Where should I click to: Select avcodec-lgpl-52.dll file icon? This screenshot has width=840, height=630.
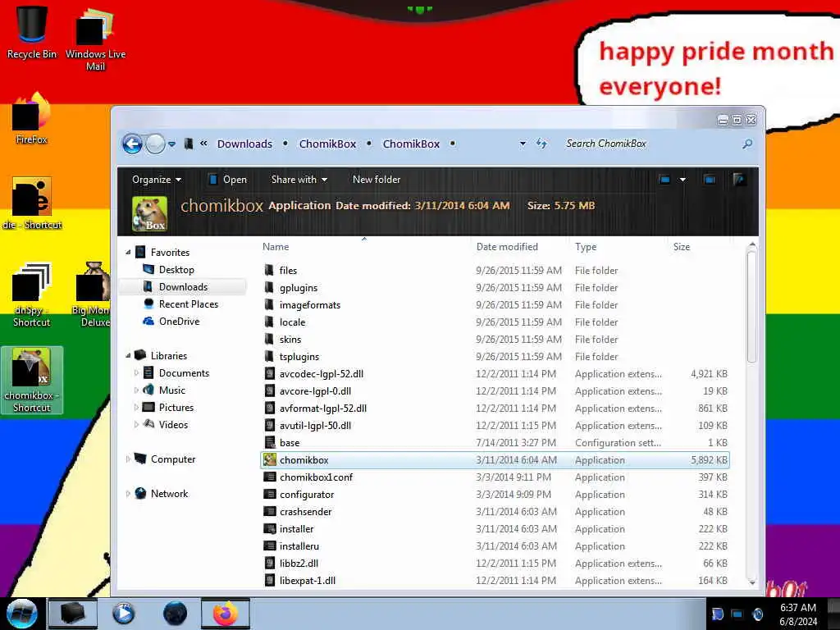[x=270, y=373]
